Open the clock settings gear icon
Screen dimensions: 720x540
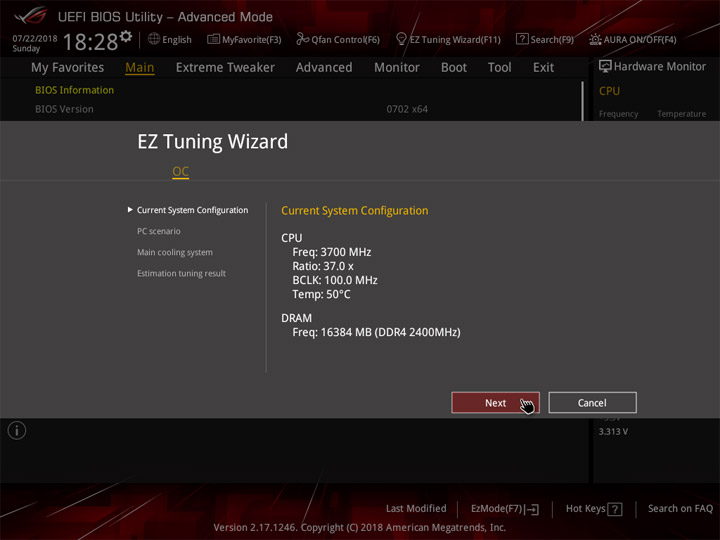(x=126, y=36)
